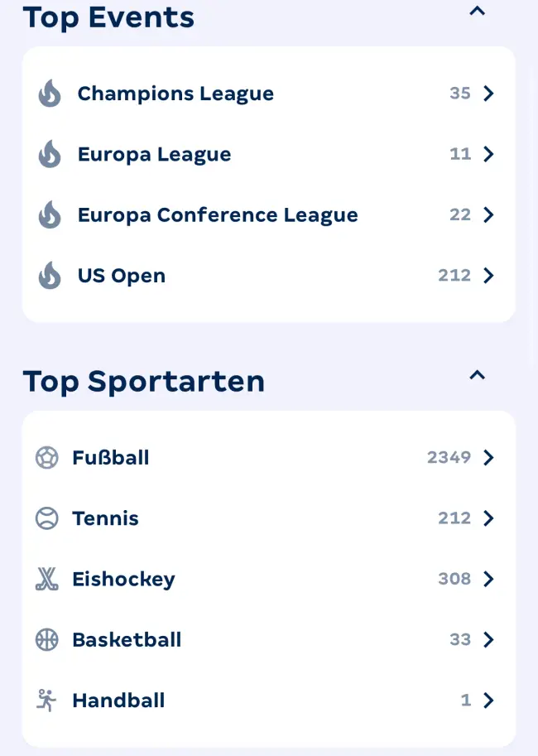Collapse the Top Events section
Screen dimensions: 538x756
point(477,12)
